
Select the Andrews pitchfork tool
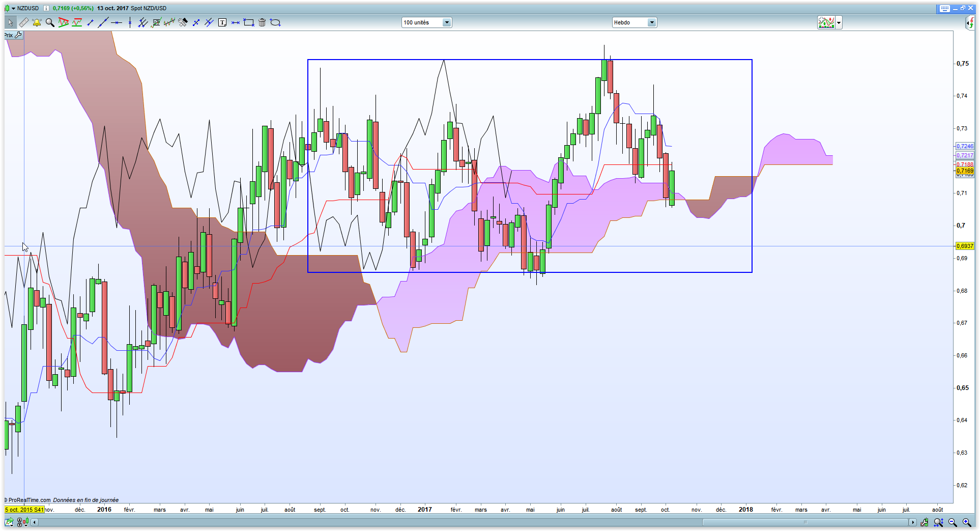tap(209, 22)
